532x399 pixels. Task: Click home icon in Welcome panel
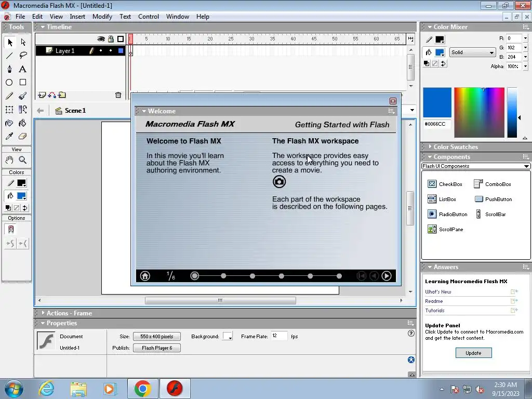tap(145, 276)
